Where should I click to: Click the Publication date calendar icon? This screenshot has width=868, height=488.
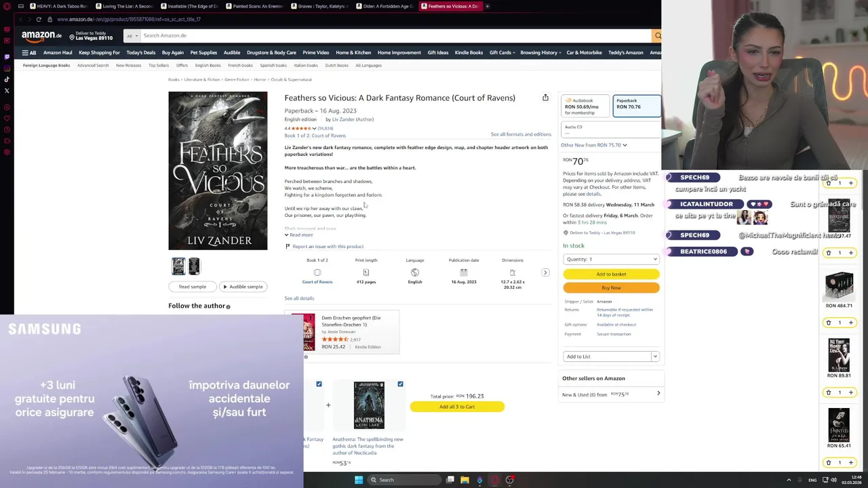464,272
